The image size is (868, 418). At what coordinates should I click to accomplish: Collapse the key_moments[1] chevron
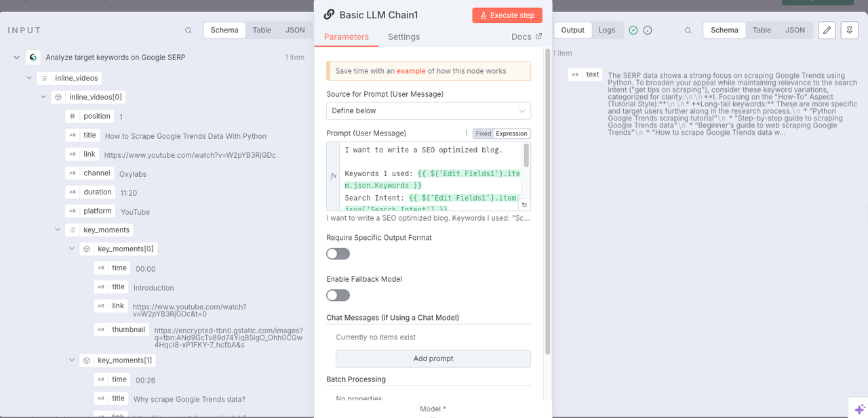72,360
